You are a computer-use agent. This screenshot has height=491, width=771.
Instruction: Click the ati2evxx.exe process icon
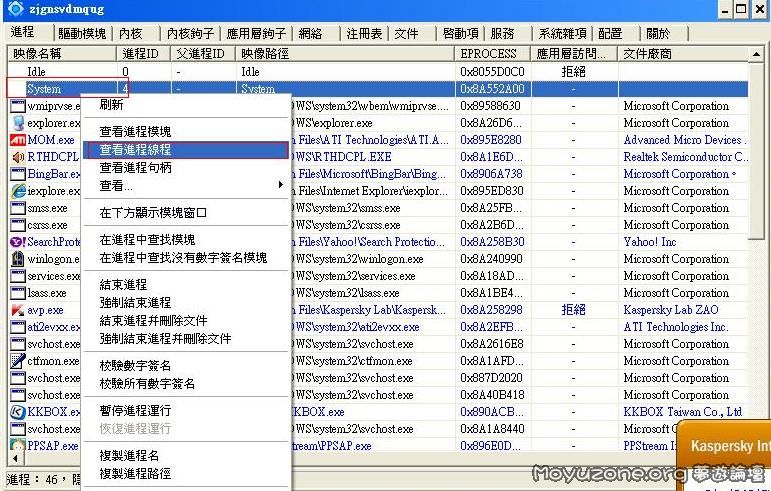[18, 327]
